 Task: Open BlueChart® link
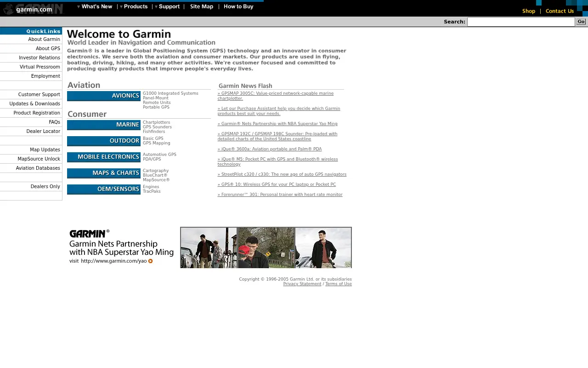click(x=155, y=175)
